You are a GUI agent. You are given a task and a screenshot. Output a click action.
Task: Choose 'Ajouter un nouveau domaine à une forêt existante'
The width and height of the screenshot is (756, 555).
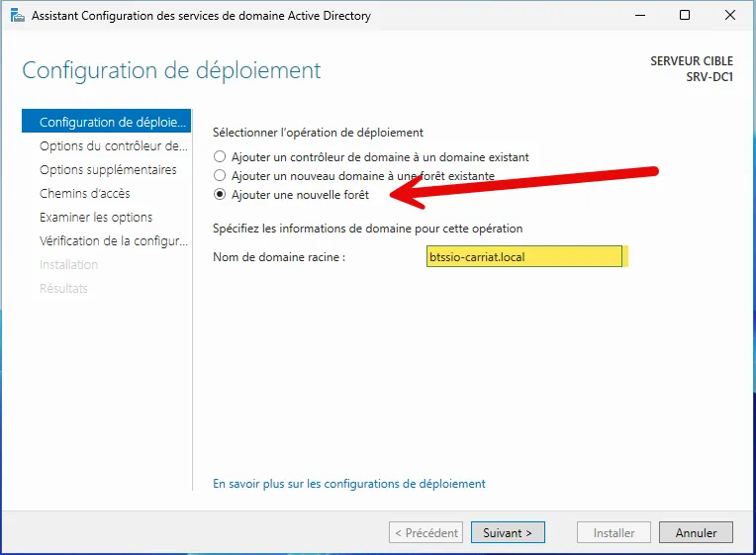221,176
